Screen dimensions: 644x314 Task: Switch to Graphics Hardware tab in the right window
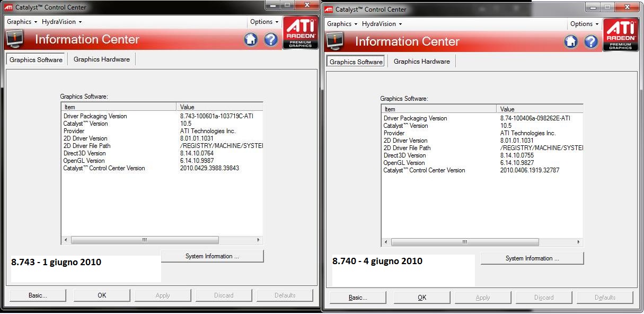(422, 62)
